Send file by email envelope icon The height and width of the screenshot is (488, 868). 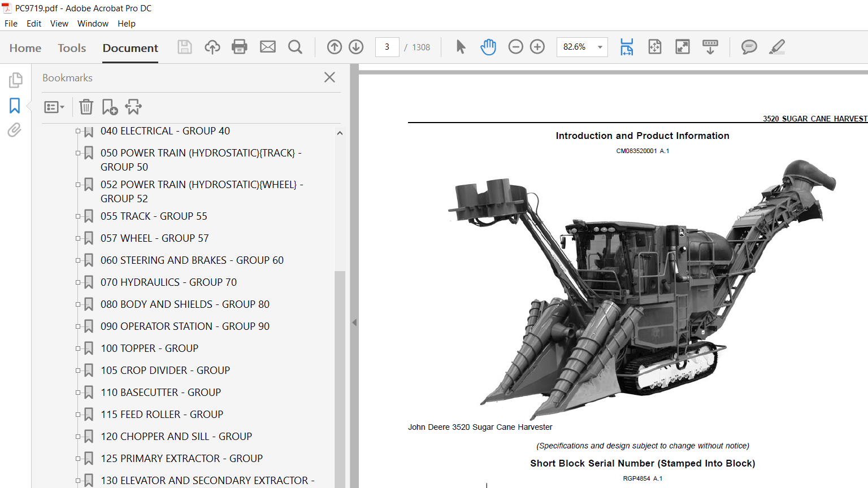pos(268,47)
